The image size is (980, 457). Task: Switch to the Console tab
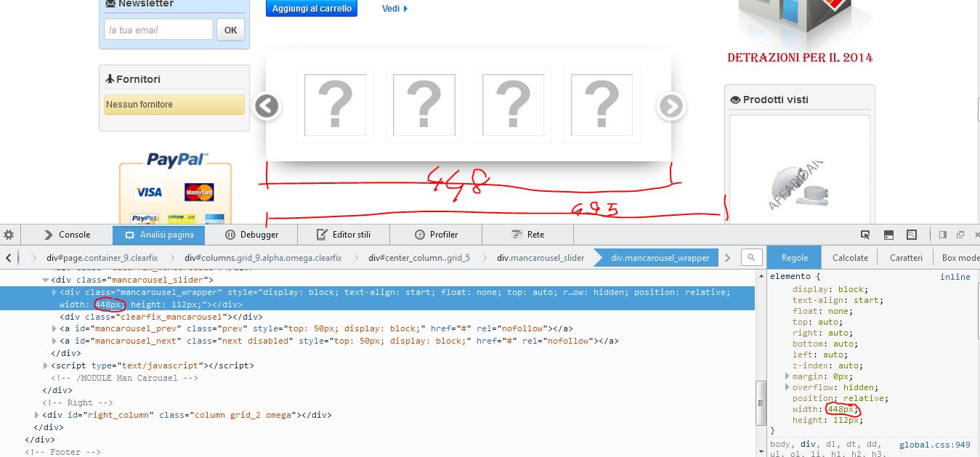click(67, 235)
